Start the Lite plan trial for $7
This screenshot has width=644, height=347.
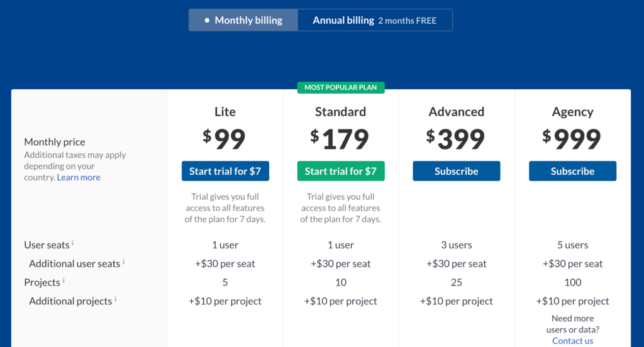coord(225,171)
